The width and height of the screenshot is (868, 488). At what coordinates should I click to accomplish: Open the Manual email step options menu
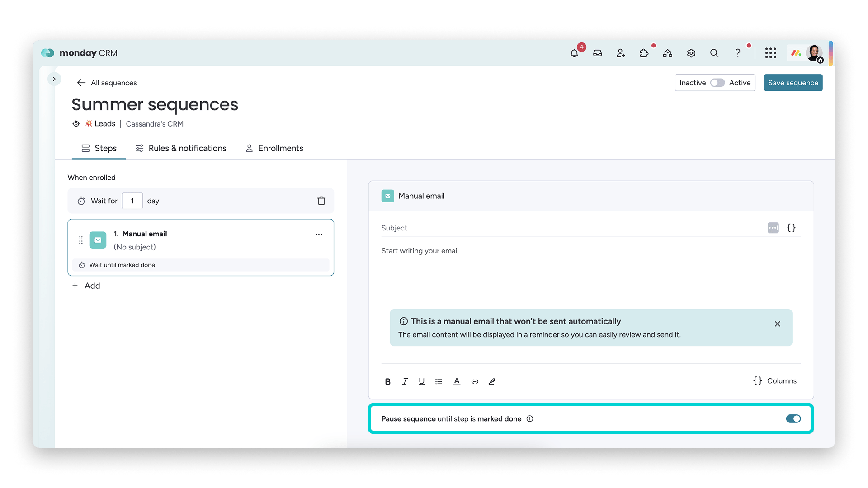pyautogui.click(x=319, y=234)
